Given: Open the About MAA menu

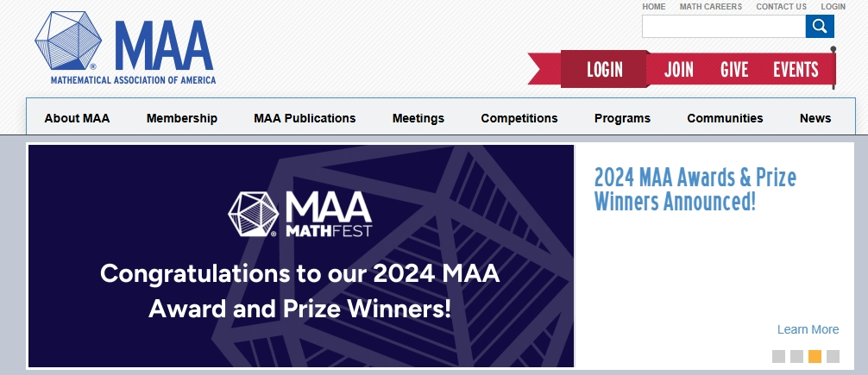Looking at the screenshot, I should (x=77, y=118).
